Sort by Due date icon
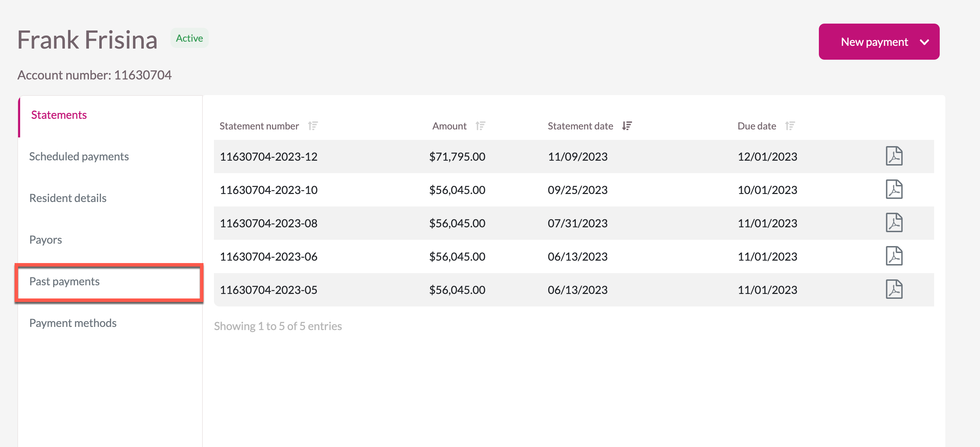 (790, 126)
